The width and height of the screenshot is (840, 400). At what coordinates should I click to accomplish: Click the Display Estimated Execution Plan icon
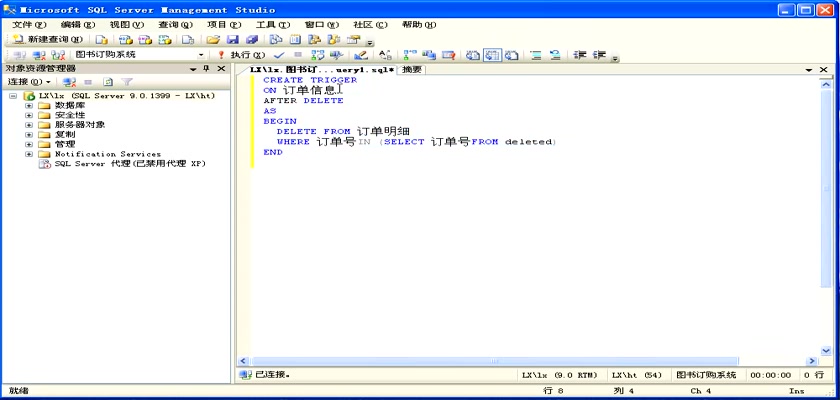click(318, 55)
